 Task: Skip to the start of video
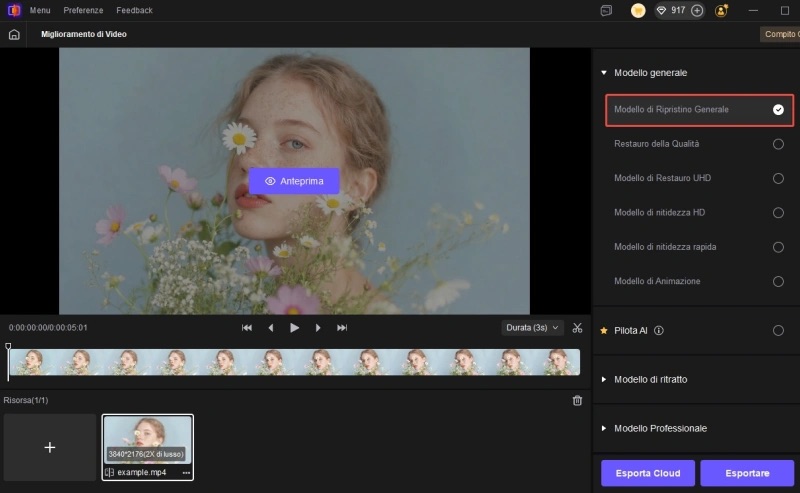247,328
